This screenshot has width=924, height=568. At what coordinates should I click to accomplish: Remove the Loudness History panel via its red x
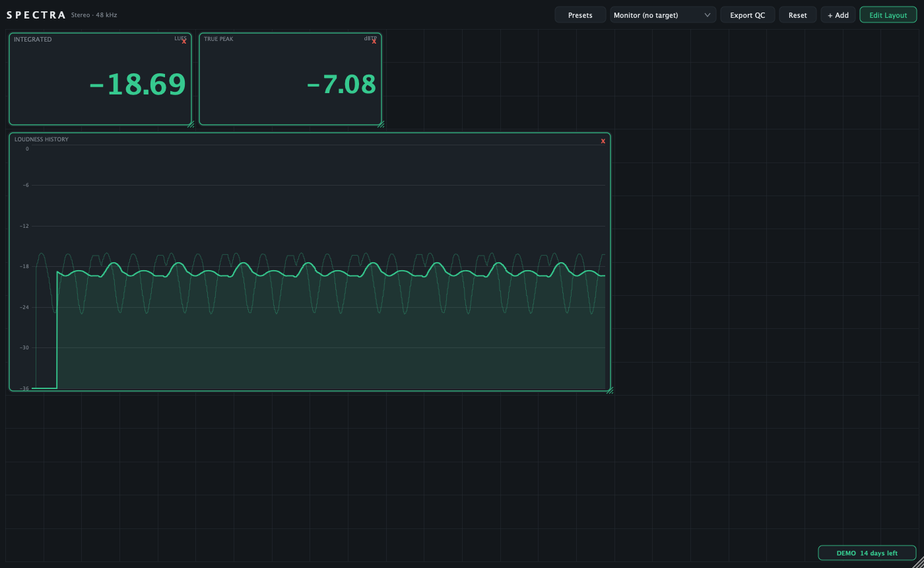tap(603, 141)
